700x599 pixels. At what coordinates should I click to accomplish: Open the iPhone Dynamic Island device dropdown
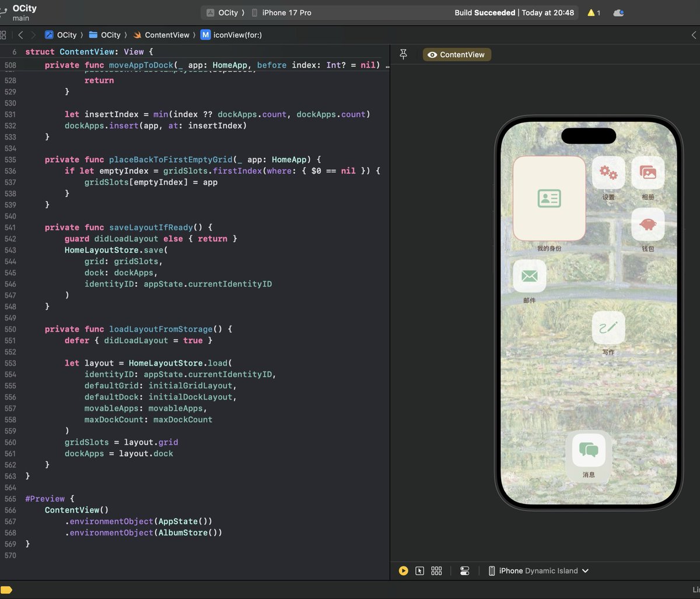click(x=538, y=571)
